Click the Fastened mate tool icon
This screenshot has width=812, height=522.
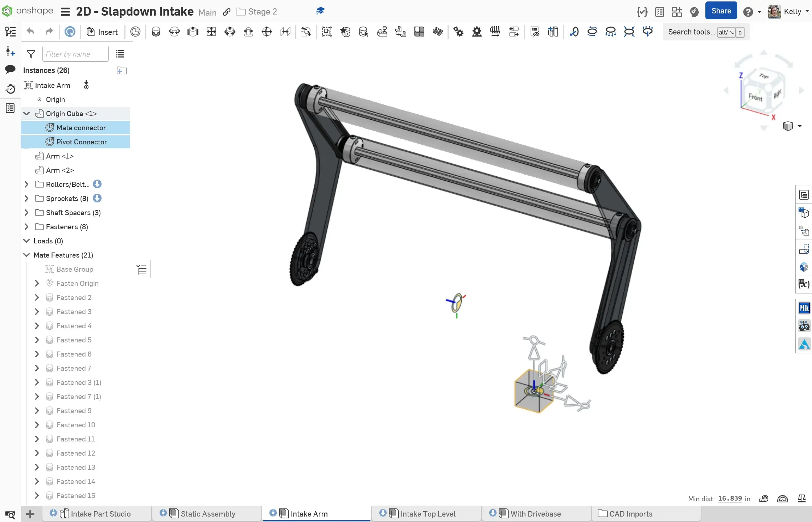(x=156, y=32)
